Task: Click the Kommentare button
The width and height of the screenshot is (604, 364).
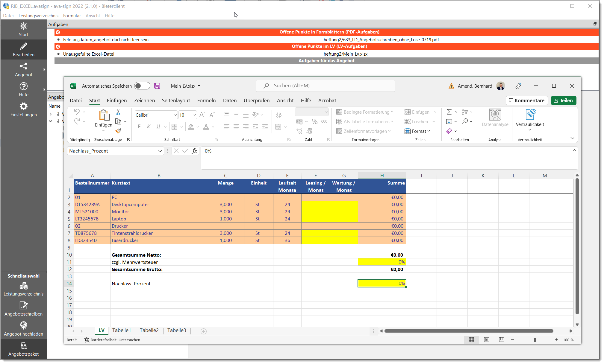Action: tap(527, 100)
